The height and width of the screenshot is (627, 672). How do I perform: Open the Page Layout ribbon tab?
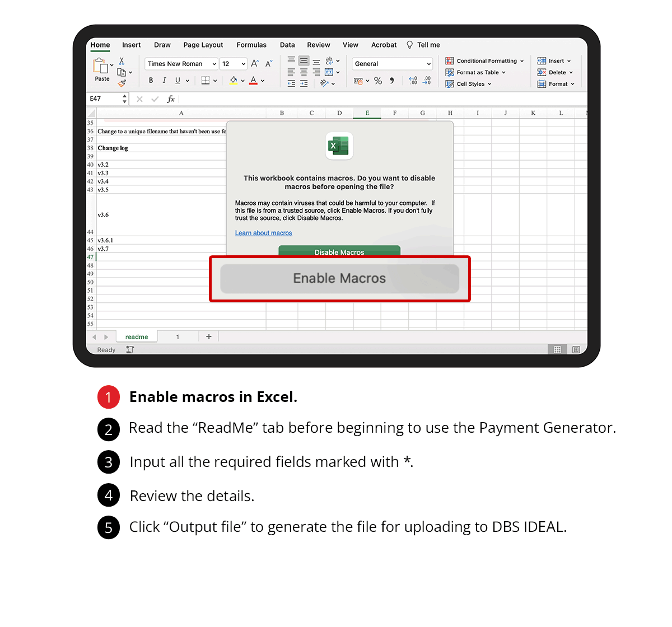pyautogui.click(x=203, y=45)
